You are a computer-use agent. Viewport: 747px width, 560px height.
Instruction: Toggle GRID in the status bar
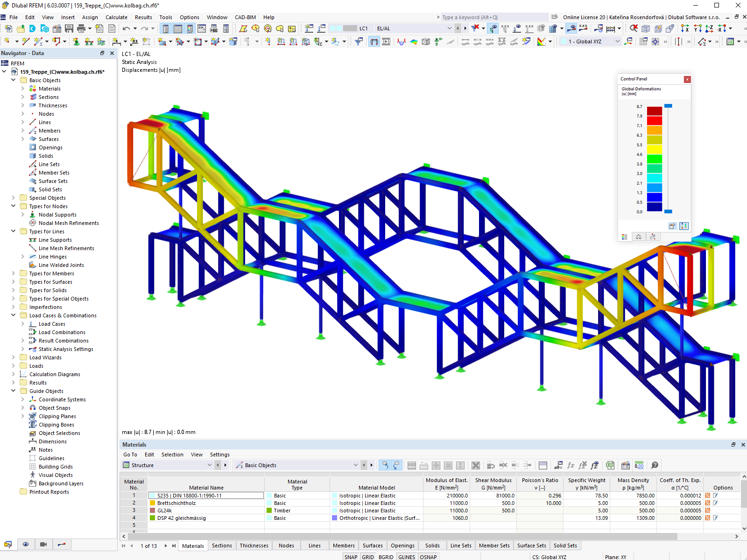click(367, 556)
